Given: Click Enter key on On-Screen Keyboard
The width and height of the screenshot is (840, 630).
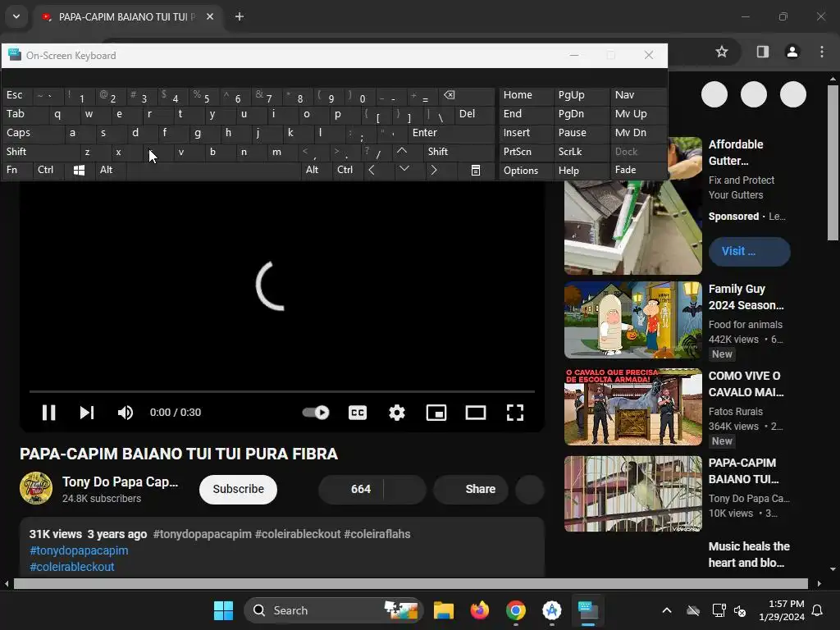Looking at the screenshot, I should [x=450, y=133].
